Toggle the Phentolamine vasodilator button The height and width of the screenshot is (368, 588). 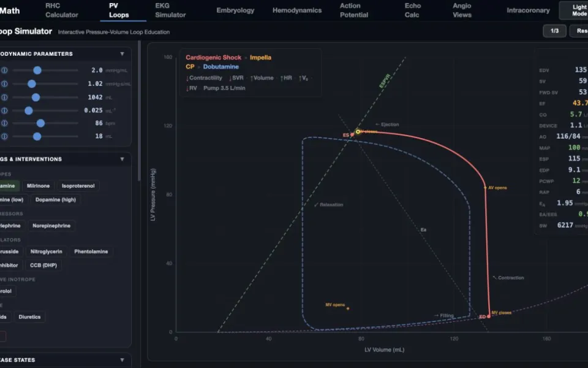pos(91,251)
